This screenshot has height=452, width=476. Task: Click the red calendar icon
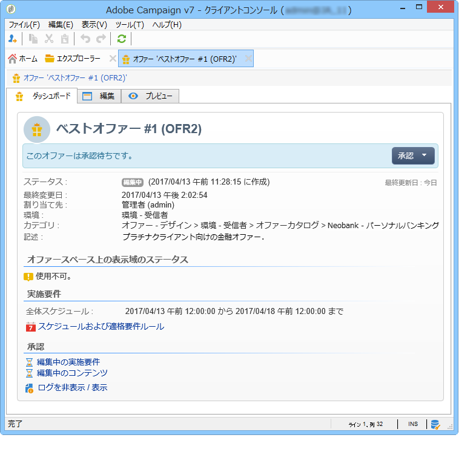point(31,327)
